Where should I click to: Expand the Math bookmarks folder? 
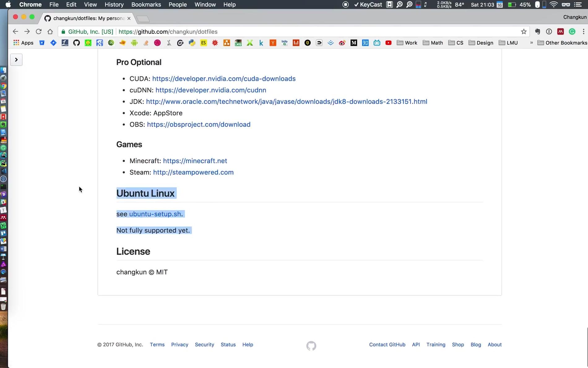[433, 43]
